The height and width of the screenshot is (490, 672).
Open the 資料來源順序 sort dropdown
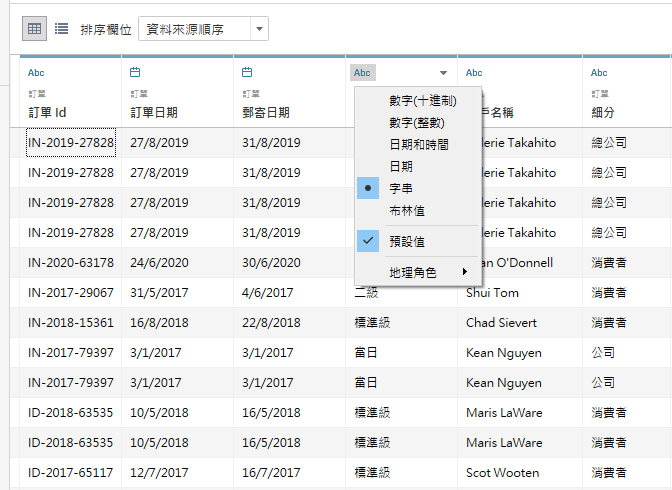click(203, 29)
